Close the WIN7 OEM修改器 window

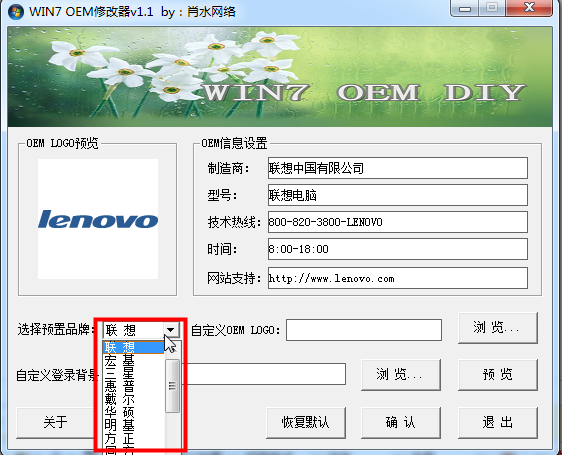529,8
